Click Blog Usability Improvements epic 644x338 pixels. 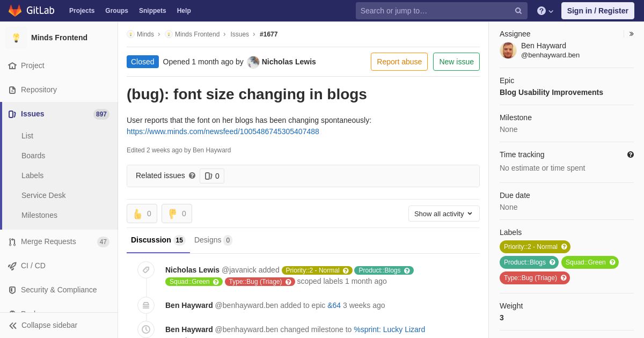click(x=551, y=92)
